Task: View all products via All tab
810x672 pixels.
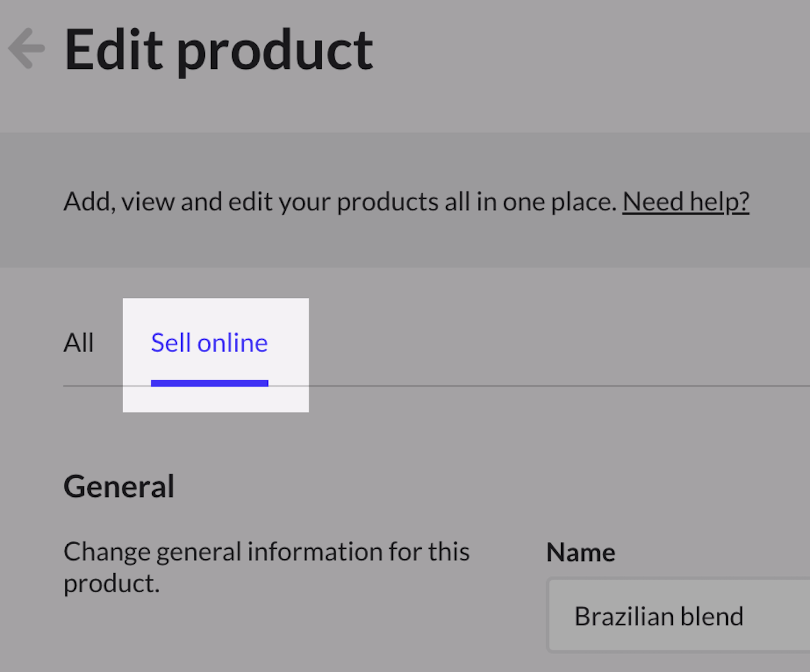Action: coord(79,342)
